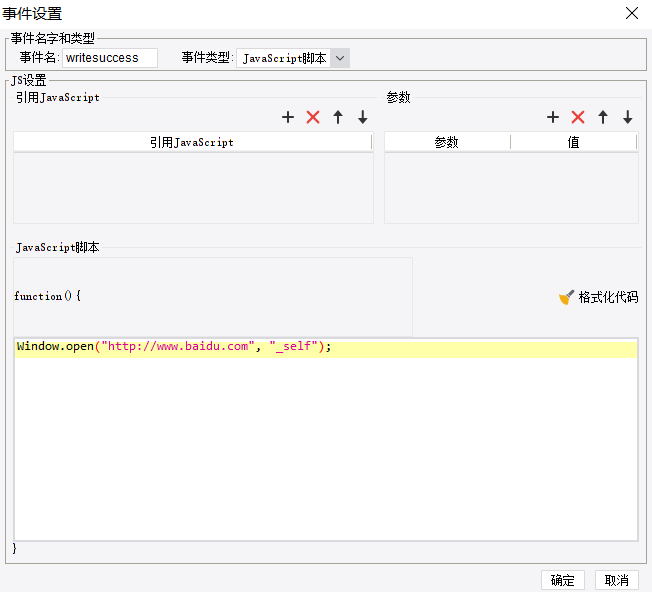Click the "_self" string in code
The image size is (652, 592).
click(x=294, y=346)
